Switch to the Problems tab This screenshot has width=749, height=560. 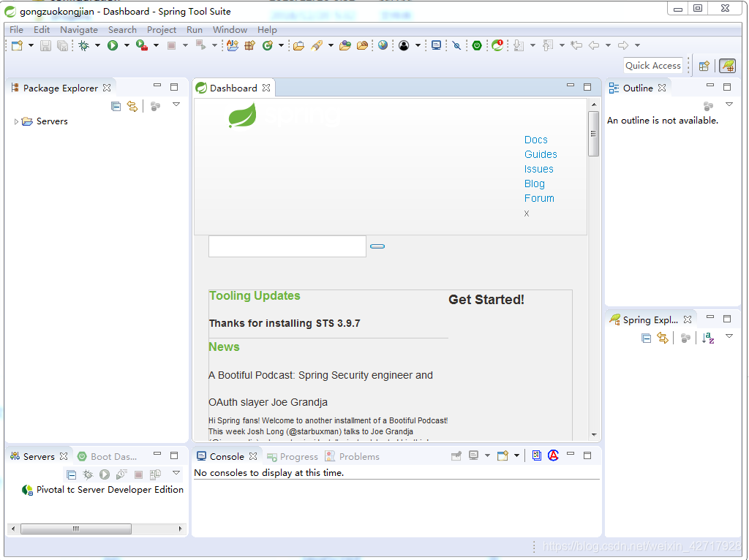click(x=352, y=457)
